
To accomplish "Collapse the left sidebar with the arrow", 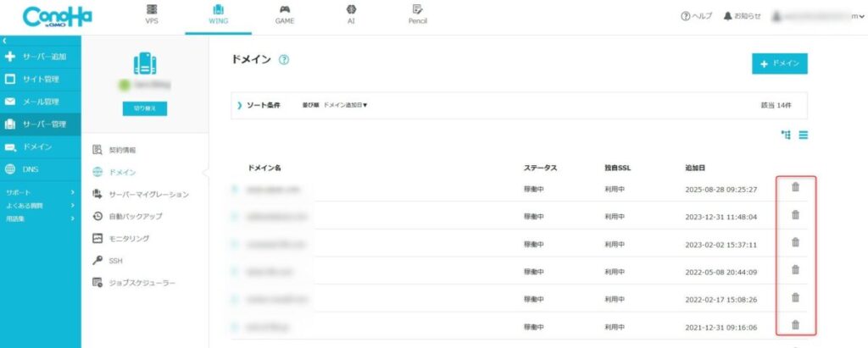I will (4, 41).
